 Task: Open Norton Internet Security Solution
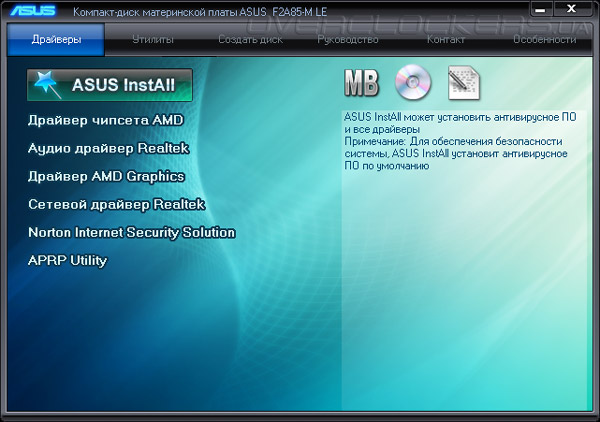click(x=132, y=232)
